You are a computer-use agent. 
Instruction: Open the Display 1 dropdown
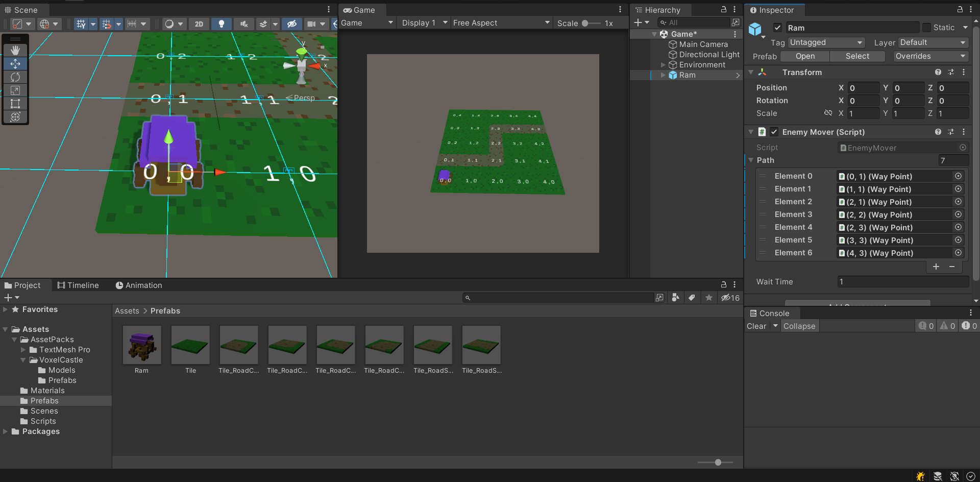(425, 23)
